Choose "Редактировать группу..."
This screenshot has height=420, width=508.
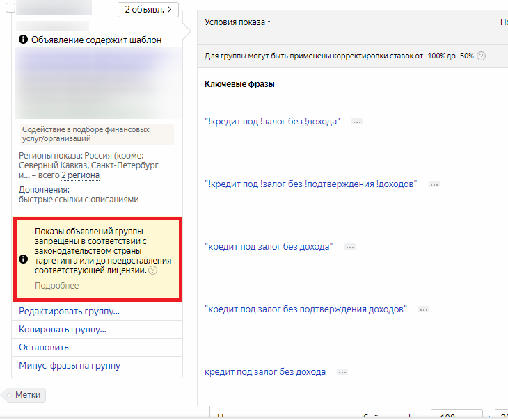pyautogui.click(x=70, y=312)
